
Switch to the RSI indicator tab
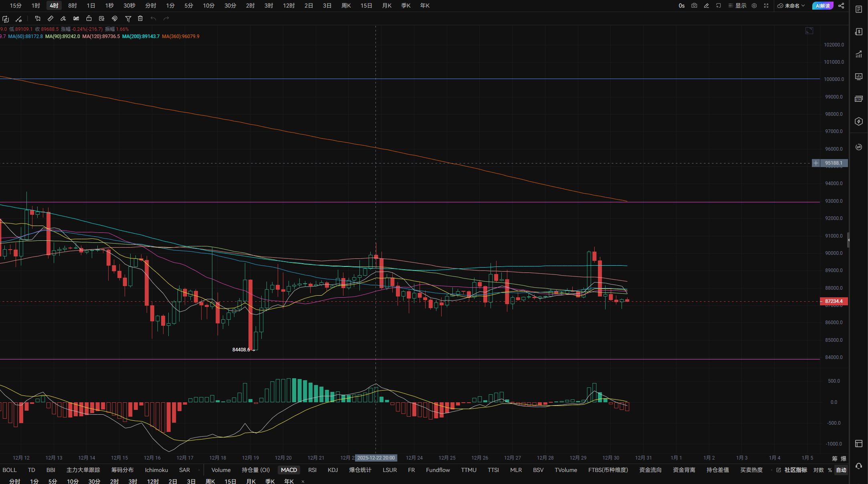click(312, 470)
